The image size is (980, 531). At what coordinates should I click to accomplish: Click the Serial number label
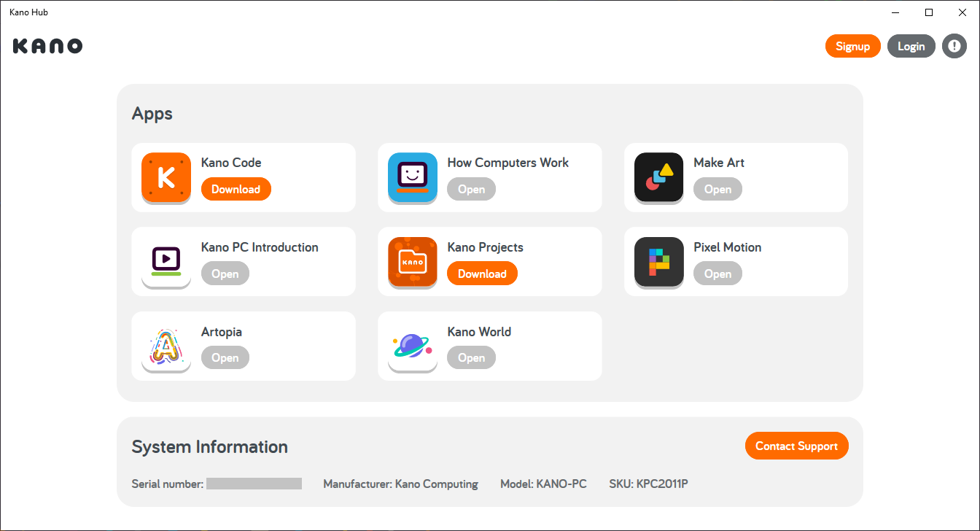pyautogui.click(x=168, y=484)
